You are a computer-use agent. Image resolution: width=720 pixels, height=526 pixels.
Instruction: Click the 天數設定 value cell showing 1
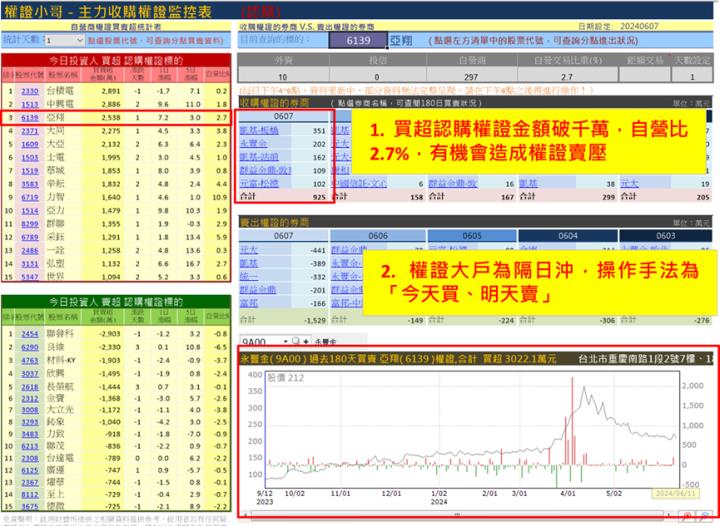692,76
